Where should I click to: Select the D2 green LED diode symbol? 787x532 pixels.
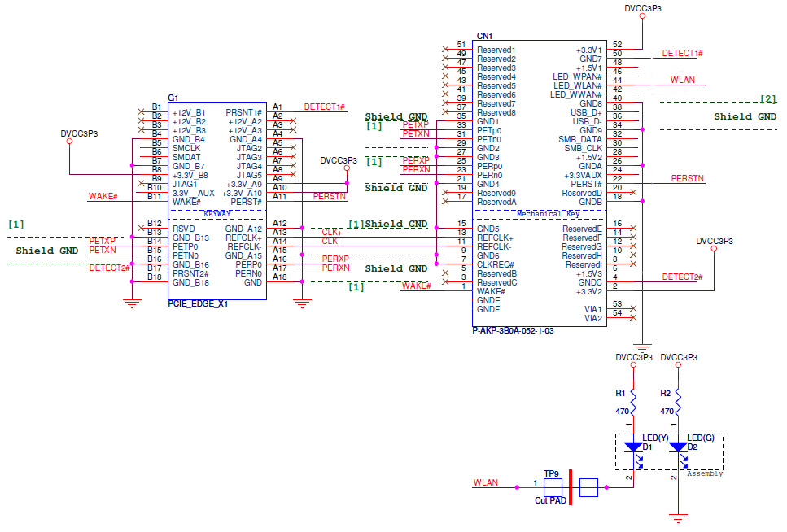(x=678, y=447)
